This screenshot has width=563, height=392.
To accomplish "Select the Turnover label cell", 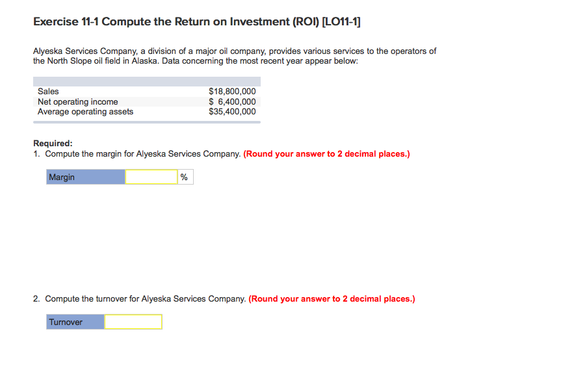I will [75, 321].
